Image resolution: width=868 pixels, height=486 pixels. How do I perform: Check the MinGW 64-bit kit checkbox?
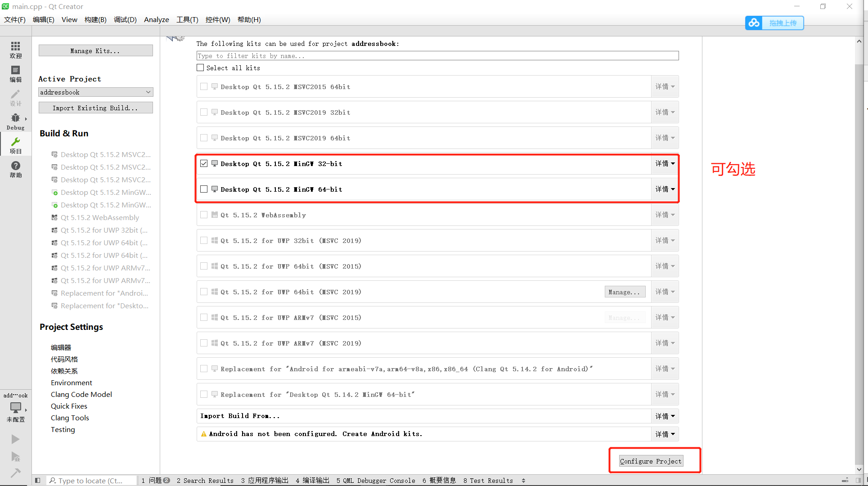204,189
